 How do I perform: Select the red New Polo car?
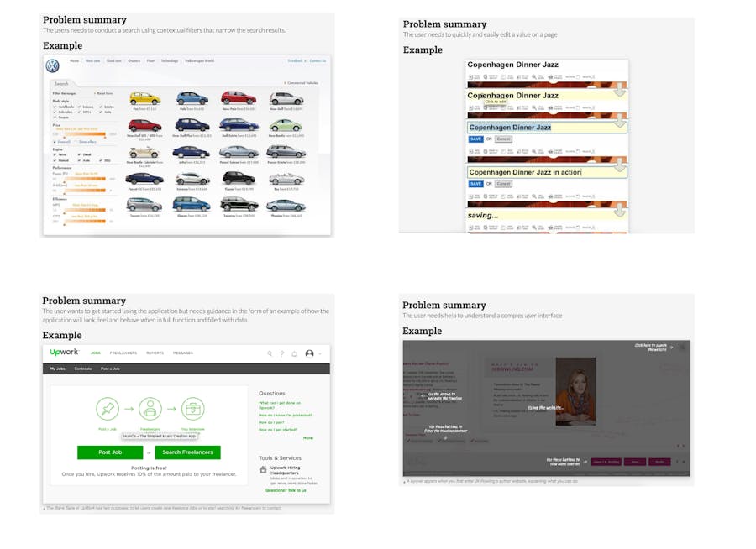(x=239, y=98)
